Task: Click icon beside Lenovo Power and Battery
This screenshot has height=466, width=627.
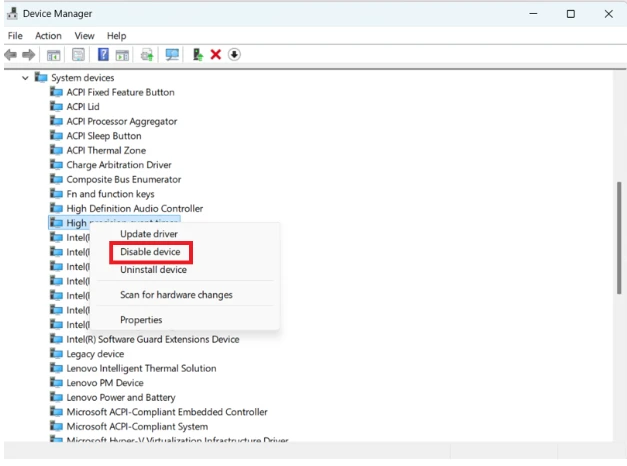Action: (x=56, y=397)
